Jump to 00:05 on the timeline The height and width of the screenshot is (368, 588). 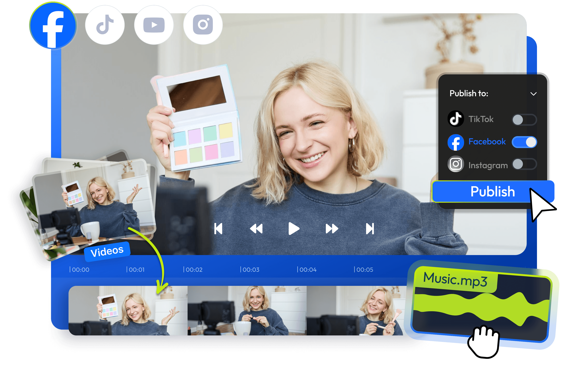pyautogui.click(x=364, y=270)
